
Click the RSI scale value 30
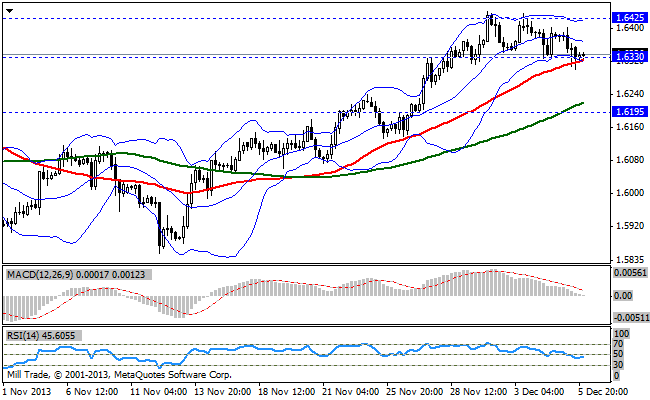pyautogui.click(x=618, y=365)
